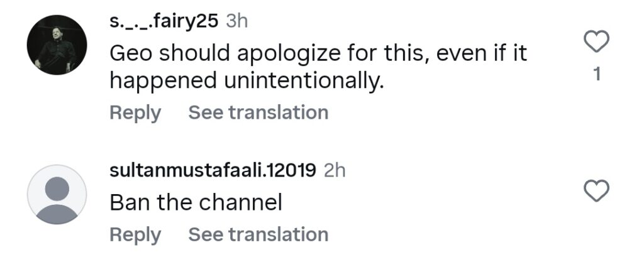Open s._._.fairy25's profile picture
644x262 pixels.
tap(57, 45)
